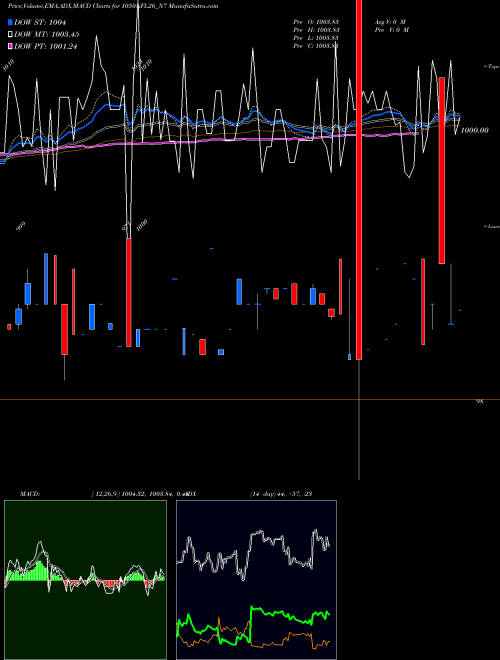Select the 'DOW PT: 1001.24' legend text
This screenshot has width=500, height=660.
[x=45, y=46]
